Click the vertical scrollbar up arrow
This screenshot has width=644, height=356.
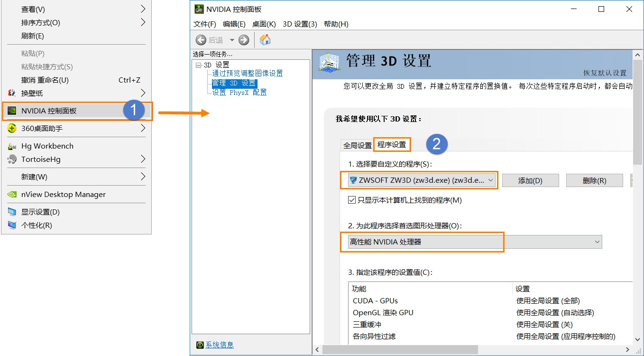(638, 54)
